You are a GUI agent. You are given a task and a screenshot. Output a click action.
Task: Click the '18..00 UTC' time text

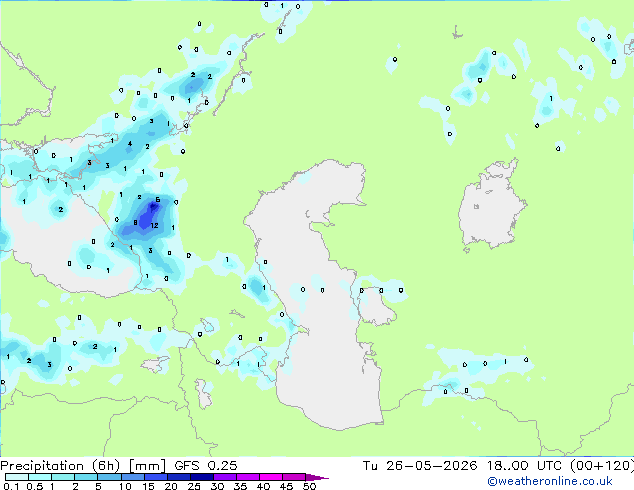click(524, 466)
